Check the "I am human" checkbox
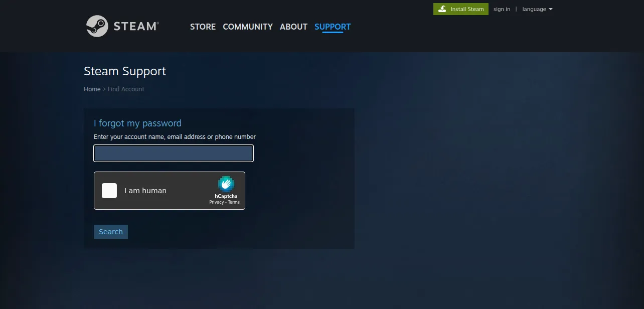The image size is (644, 309). coord(109,191)
